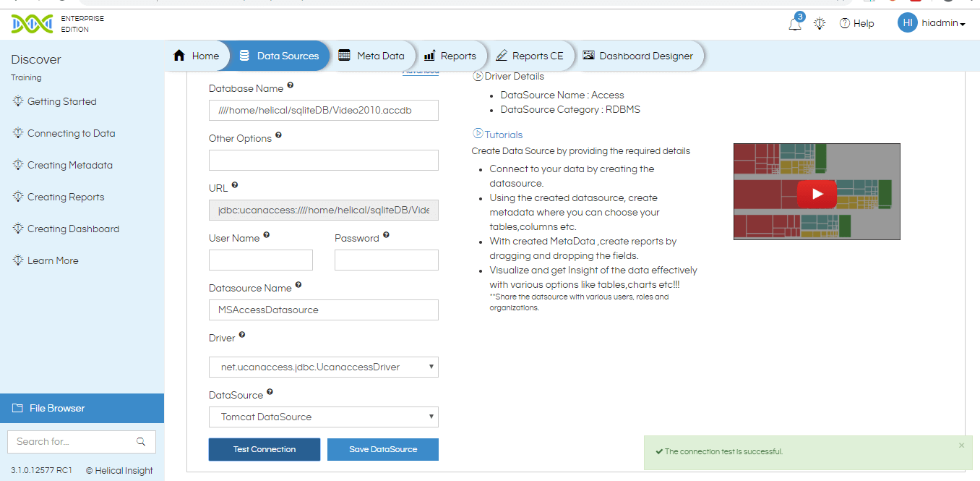The height and width of the screenshot is (481, 980).
Task: Click the Password help icon
Action: (x=386, y=235)
